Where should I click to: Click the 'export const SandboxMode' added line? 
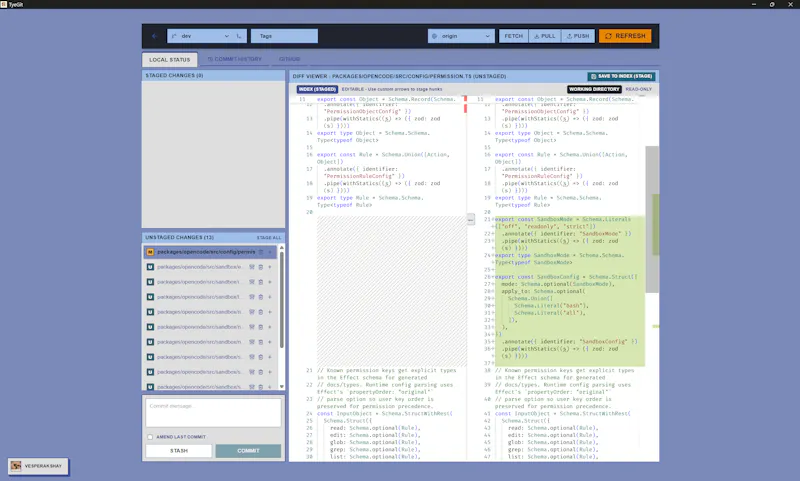[563, 219]
